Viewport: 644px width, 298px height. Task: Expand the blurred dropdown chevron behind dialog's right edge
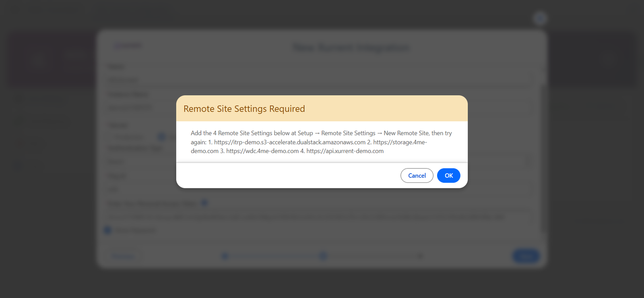(528, 162)
